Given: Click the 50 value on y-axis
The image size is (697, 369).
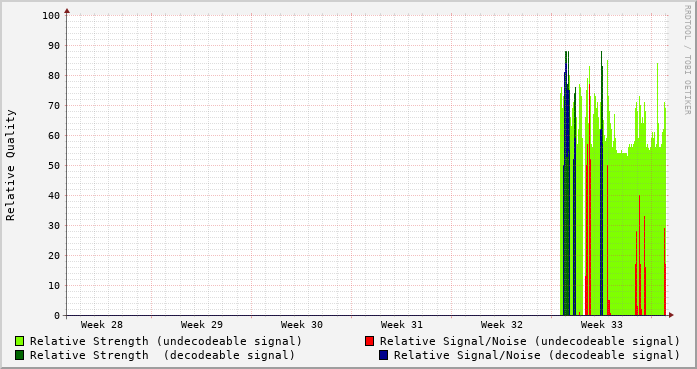Looking at the screenshot, I should pyautogui.click(x=54, y=165).
